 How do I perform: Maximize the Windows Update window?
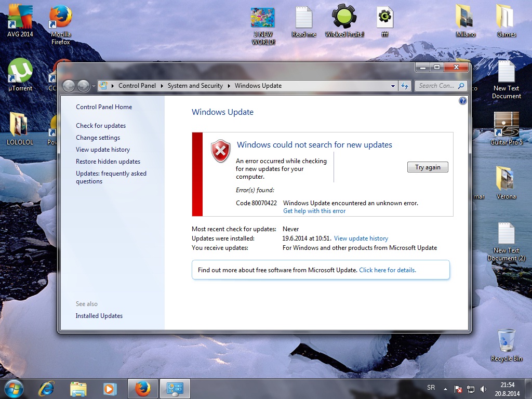[x=437, y=67]
